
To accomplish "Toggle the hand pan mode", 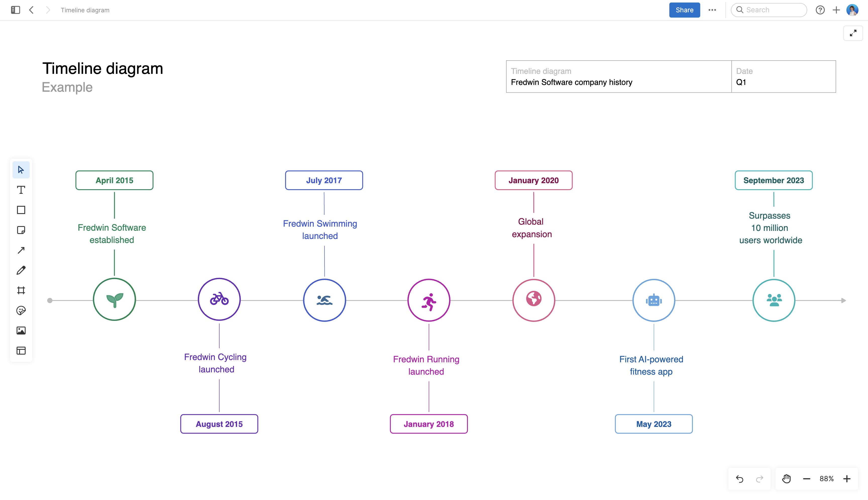I will pos(786,479).
